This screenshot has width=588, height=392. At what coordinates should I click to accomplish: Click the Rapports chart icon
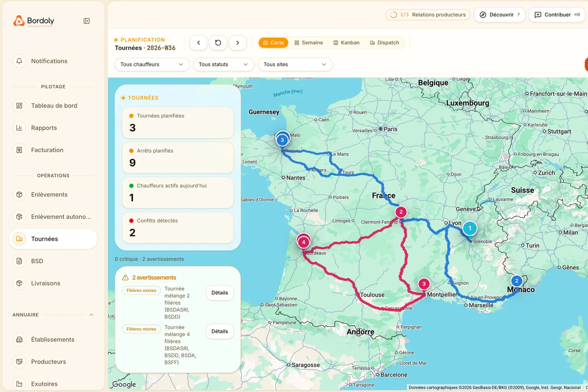tap(19, 128)
